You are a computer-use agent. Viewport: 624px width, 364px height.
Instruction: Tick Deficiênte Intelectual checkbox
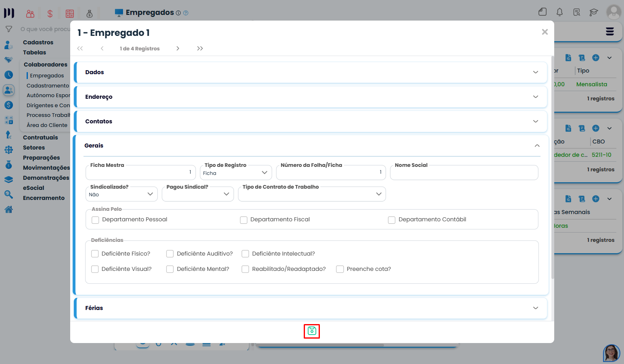click(245, 254)
